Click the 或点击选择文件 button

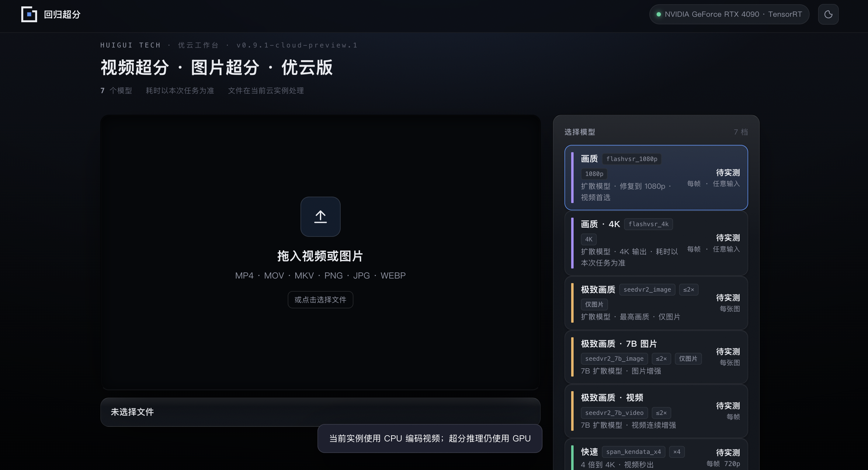320,300
